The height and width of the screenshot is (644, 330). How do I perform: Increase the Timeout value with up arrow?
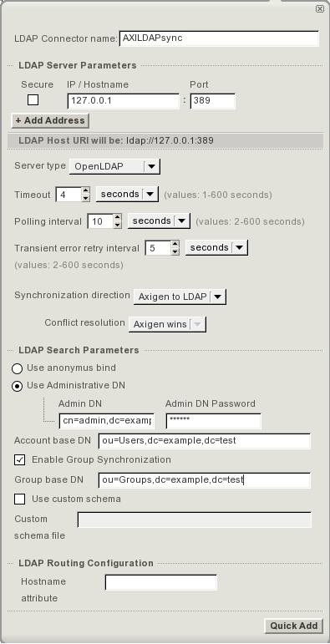pyautogui.click(x=85, y=191)
